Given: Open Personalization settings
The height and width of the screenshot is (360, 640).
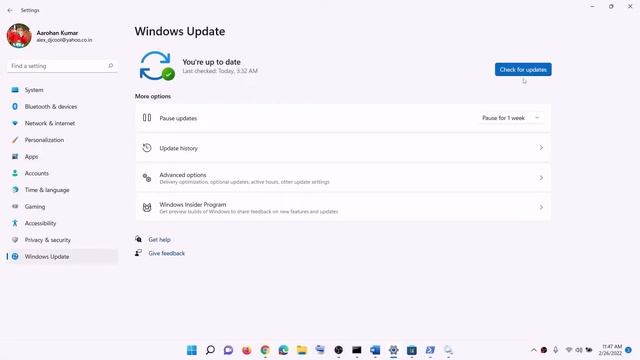Looking at the screenshot, I should coord(62,140).
